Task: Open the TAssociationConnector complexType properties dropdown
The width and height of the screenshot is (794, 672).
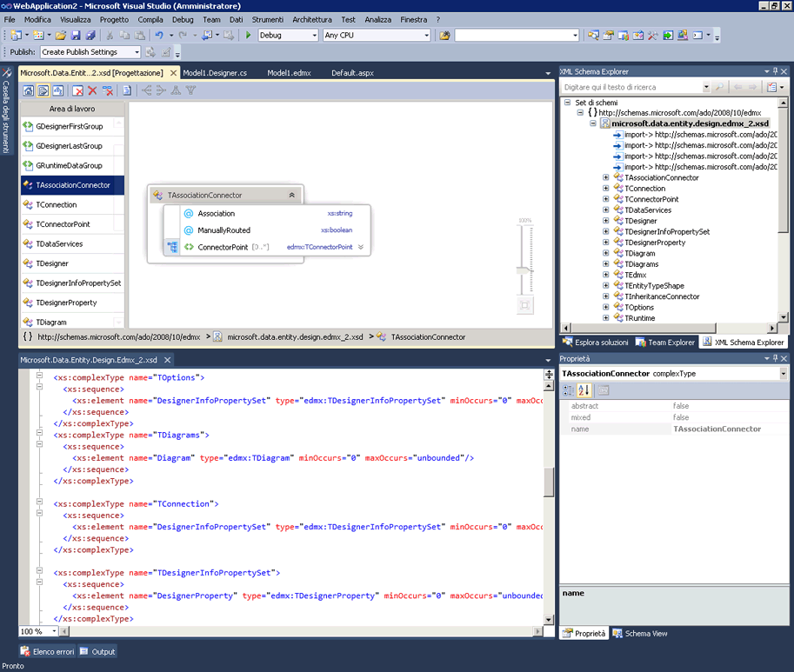Action: tap(783, 374)
